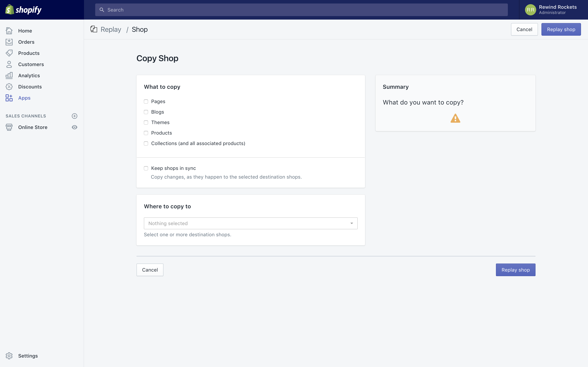Open the Discounts section

click(30, 87)
